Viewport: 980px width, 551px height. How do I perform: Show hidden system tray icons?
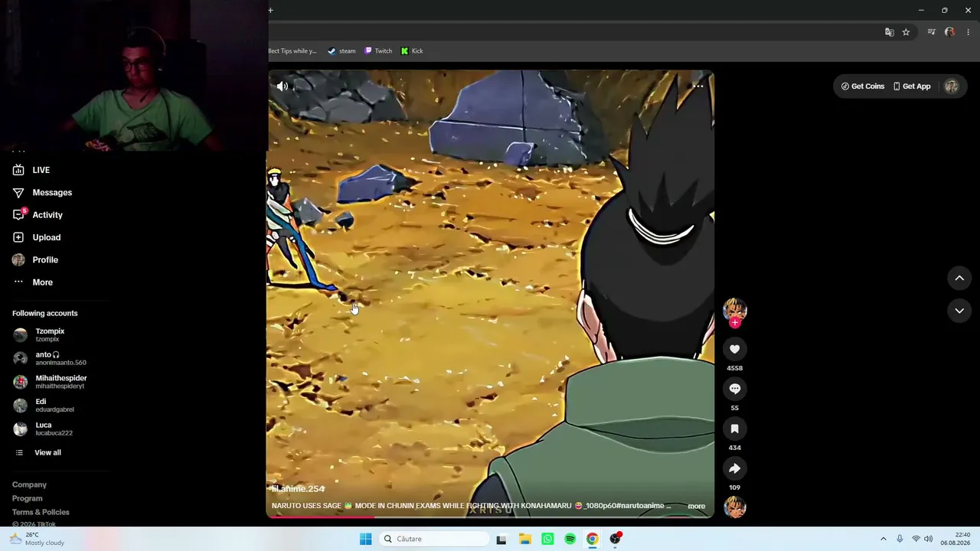coord(883,539)
